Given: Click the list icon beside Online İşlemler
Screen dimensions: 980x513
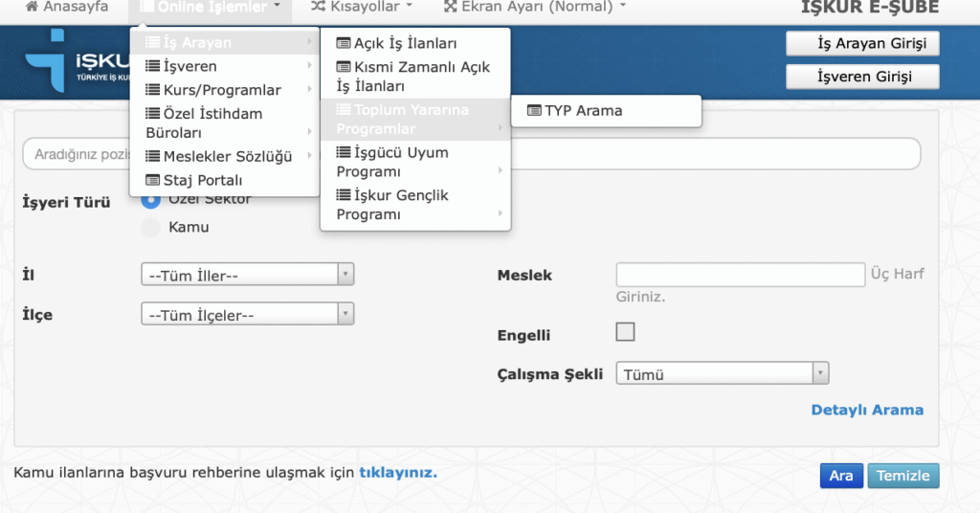Looking at the screenshot, I should click(x=146, y=7).
